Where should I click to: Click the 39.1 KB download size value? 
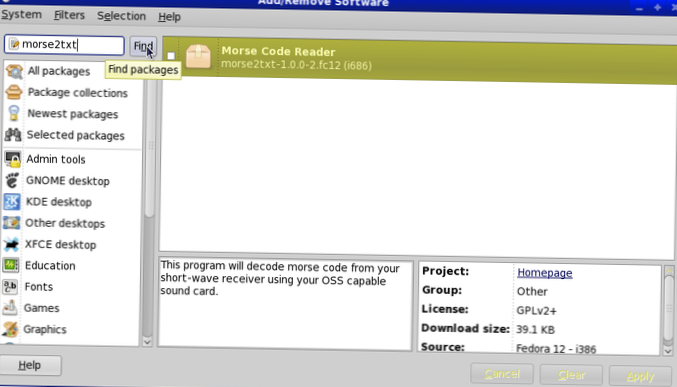(535, 330)
